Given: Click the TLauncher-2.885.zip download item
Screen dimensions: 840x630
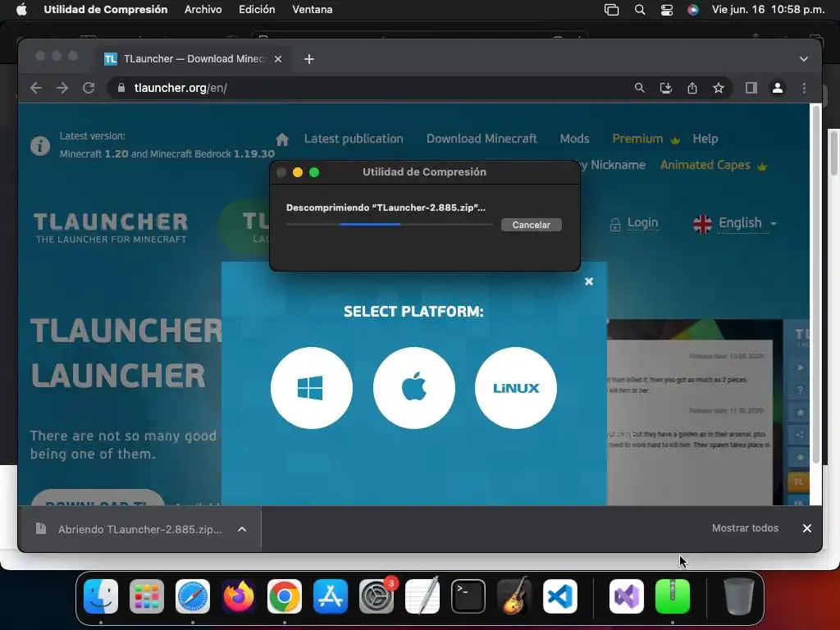Looking at the screenshot, I should coord(139,529).
